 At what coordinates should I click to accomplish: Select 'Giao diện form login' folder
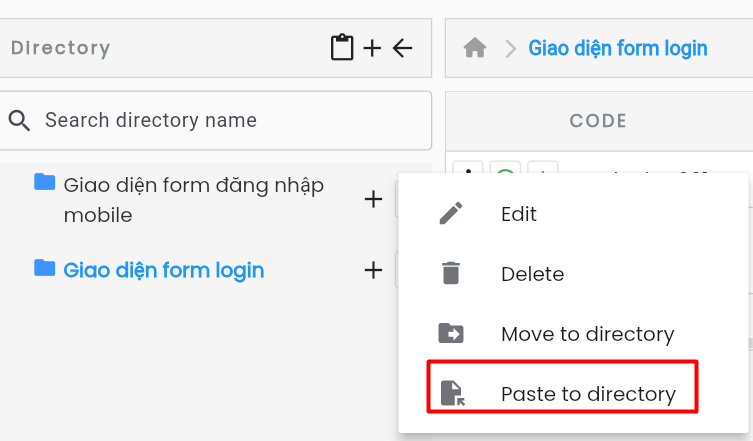[164, 270]
